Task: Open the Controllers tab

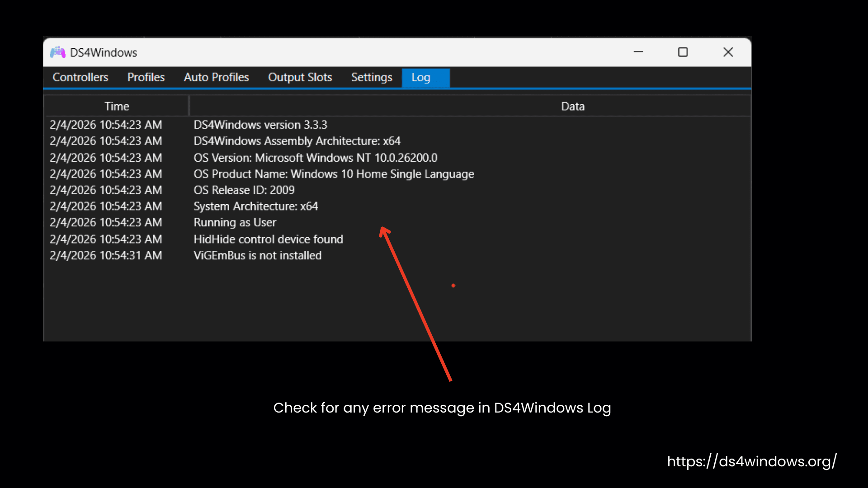Action: 80,77
